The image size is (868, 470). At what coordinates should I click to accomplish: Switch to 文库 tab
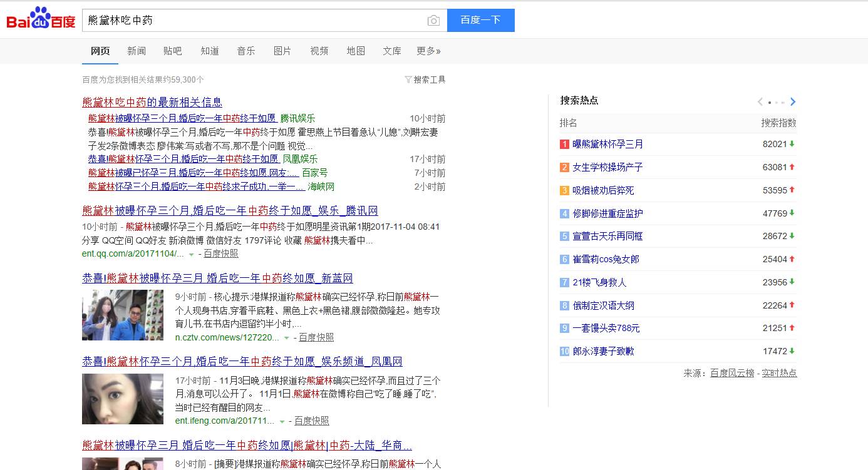[392, 51]
